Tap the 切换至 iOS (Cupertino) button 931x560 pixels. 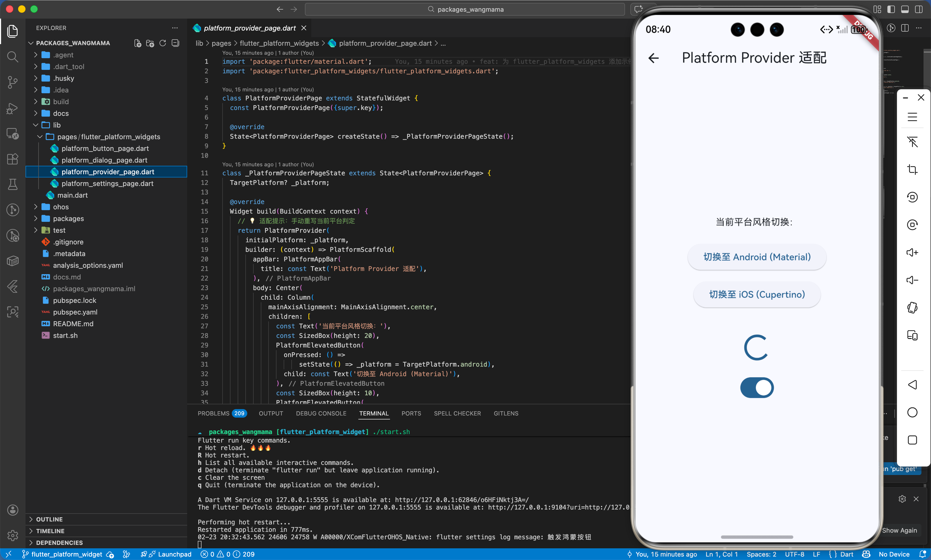point(757,294)
